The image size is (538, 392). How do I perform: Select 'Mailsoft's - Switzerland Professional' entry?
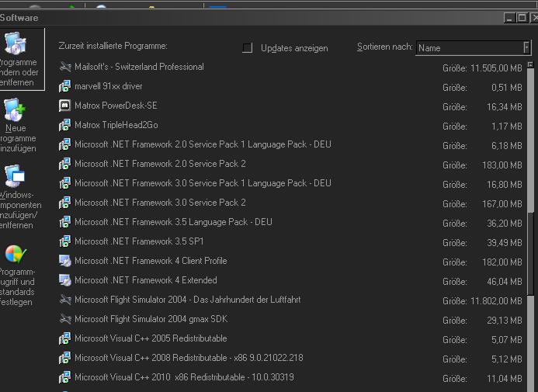139,67
